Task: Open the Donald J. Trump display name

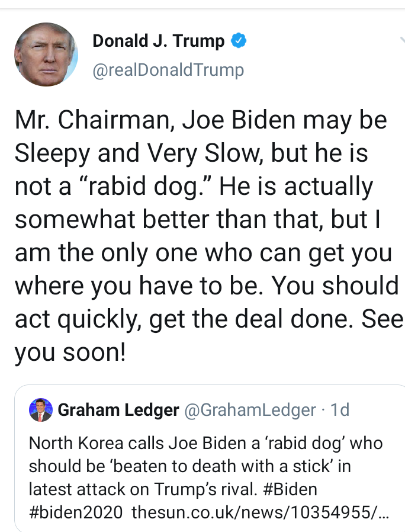Action: click(159, 41)
